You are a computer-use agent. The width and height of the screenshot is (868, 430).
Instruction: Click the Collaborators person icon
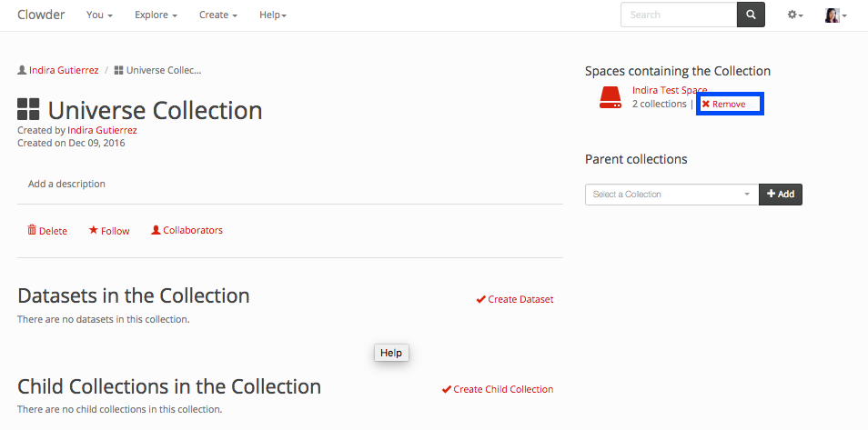point(156,230)
